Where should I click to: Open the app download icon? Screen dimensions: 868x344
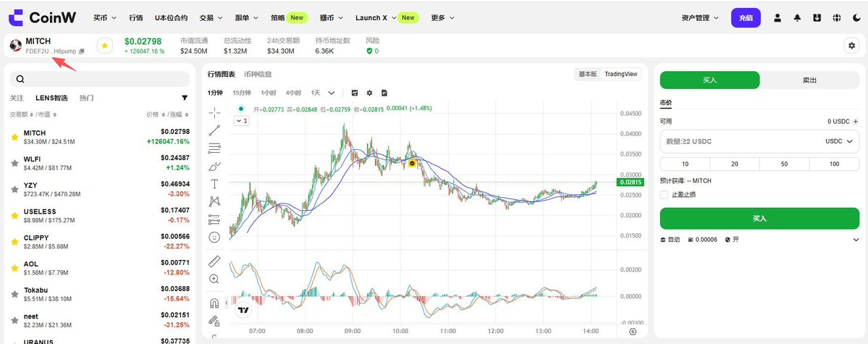pos(817,17)
